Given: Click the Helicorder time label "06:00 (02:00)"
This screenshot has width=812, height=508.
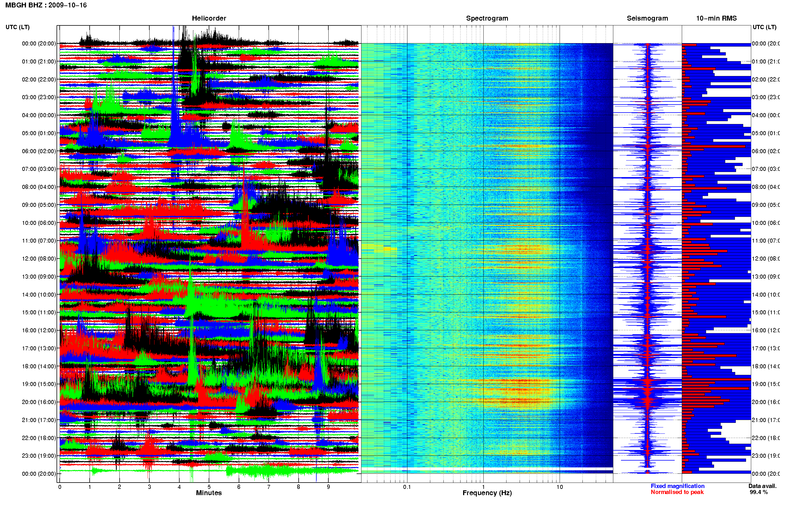Looking at the screenshot, I should (x=39, y=151).
